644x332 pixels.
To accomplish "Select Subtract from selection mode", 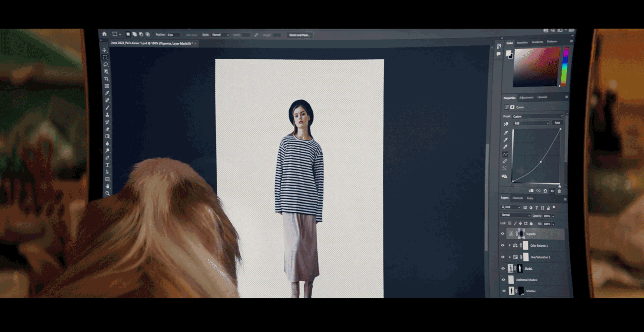I will pos(141,34).
